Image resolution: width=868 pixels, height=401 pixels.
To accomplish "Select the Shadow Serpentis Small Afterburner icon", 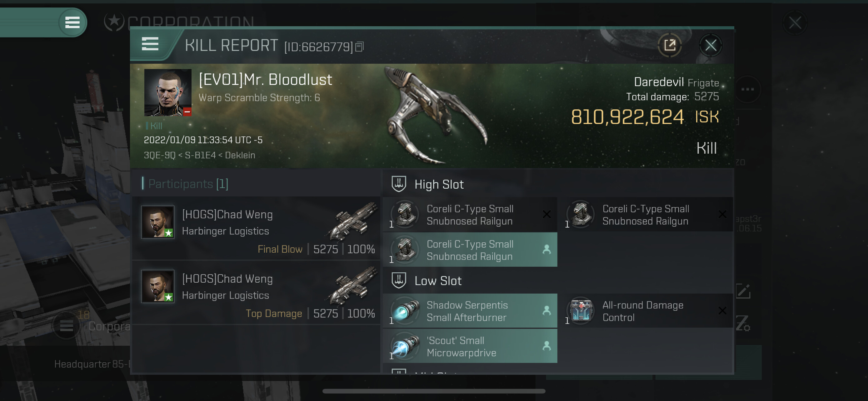I will [406, 311].
